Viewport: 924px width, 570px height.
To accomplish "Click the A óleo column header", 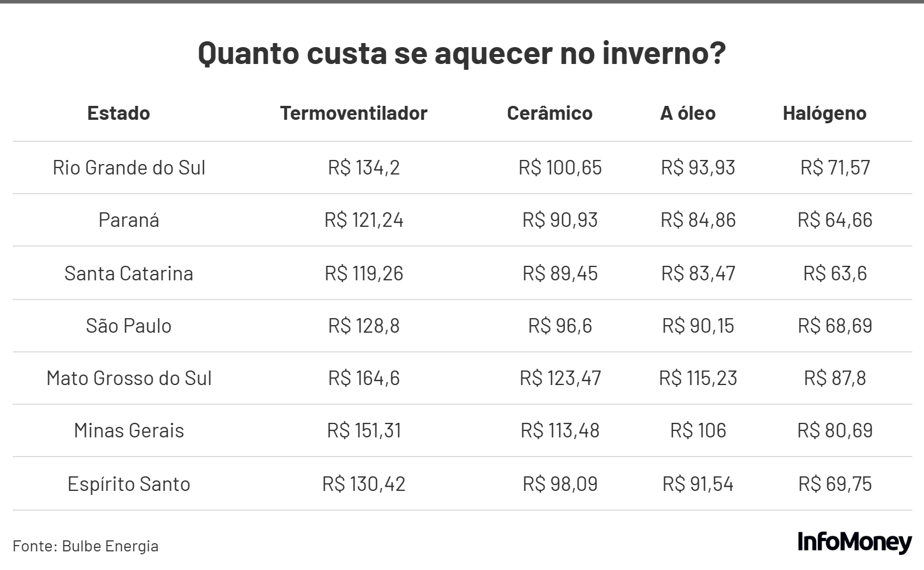I will coord(687,113).
